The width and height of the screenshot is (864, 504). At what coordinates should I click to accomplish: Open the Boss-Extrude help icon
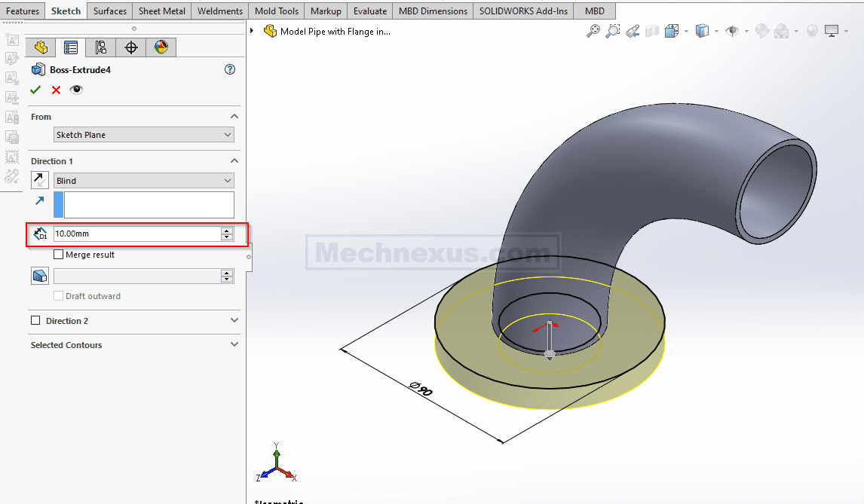(230, 69)
